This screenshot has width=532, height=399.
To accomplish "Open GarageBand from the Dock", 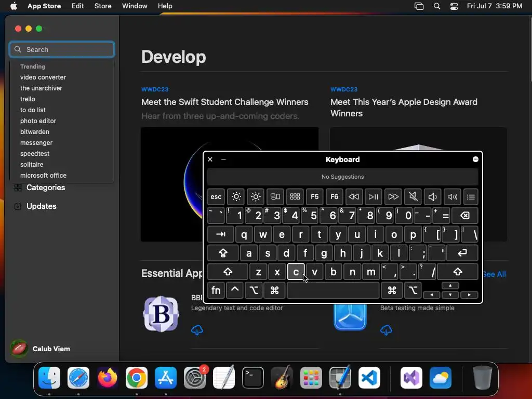I will [282, 378].
